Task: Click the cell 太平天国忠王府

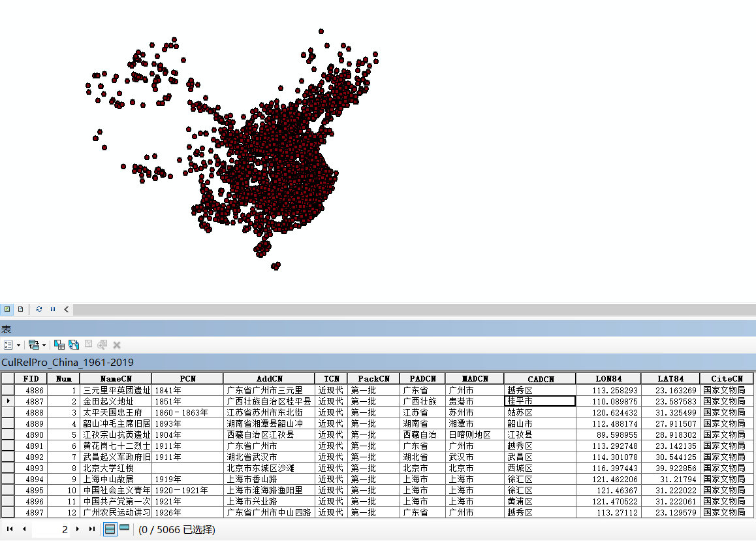Action: pyautogui.click(x=116, y=413)
